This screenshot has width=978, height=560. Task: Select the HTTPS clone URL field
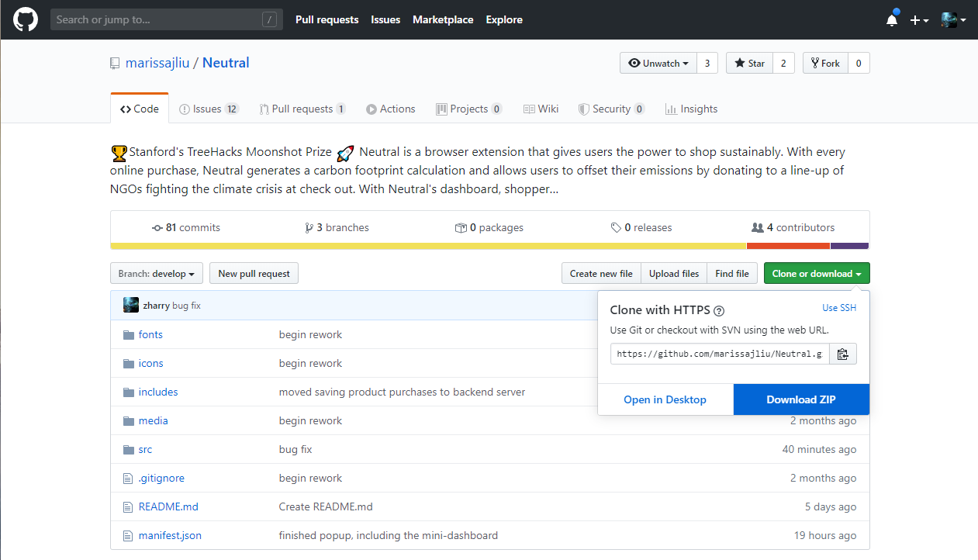click(x=720, y=354)
